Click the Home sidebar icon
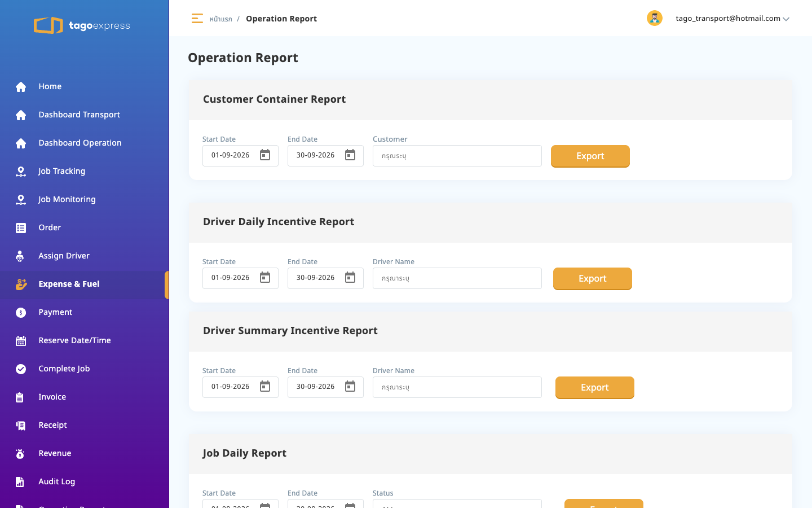Screen dimensions: 812x508 (21, 87)
